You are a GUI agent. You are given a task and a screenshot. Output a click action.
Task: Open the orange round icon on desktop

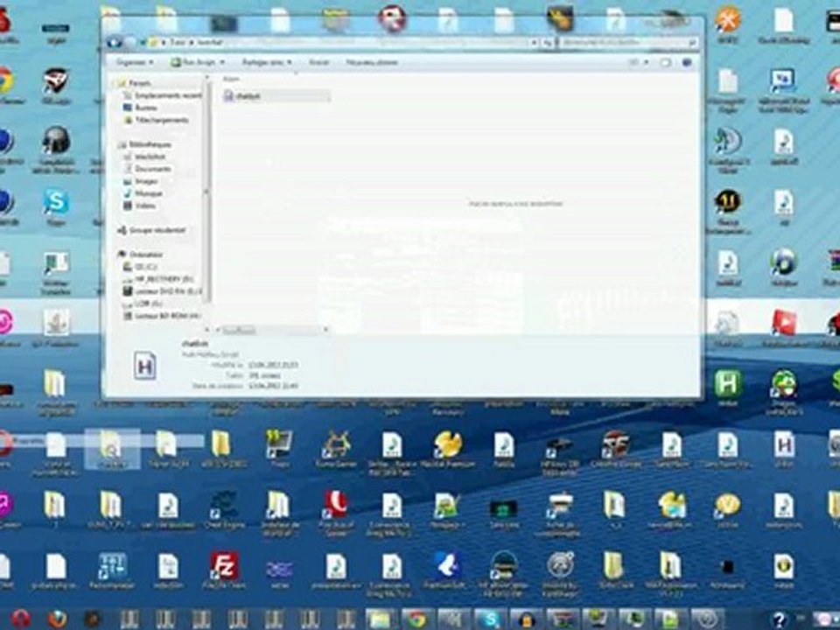(727, 19)
